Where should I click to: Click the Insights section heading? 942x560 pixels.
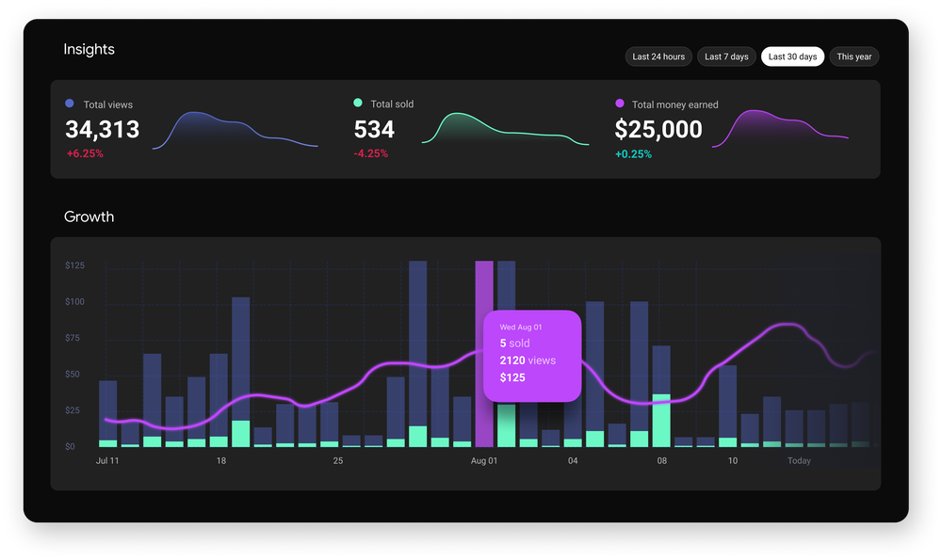coord(89,49)
